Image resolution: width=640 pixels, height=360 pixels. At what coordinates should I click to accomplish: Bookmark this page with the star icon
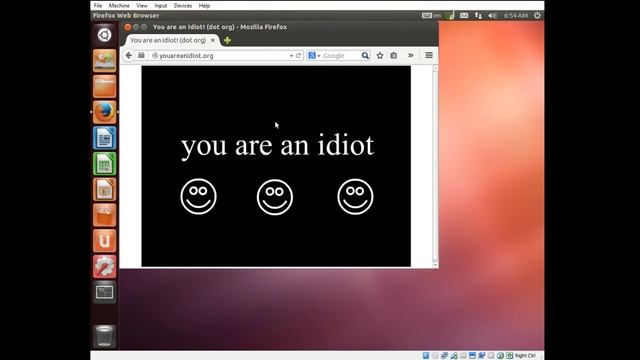pyautogui.click(x=380, y=55)
